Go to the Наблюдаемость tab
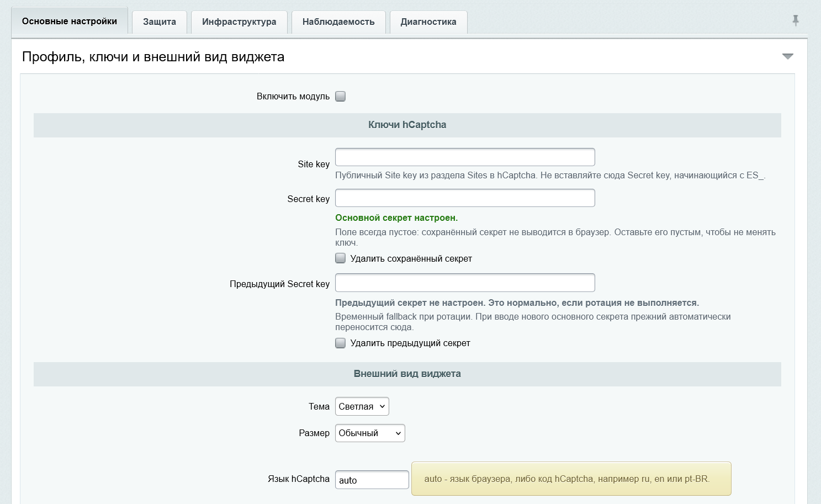 [x=338, y=22]
